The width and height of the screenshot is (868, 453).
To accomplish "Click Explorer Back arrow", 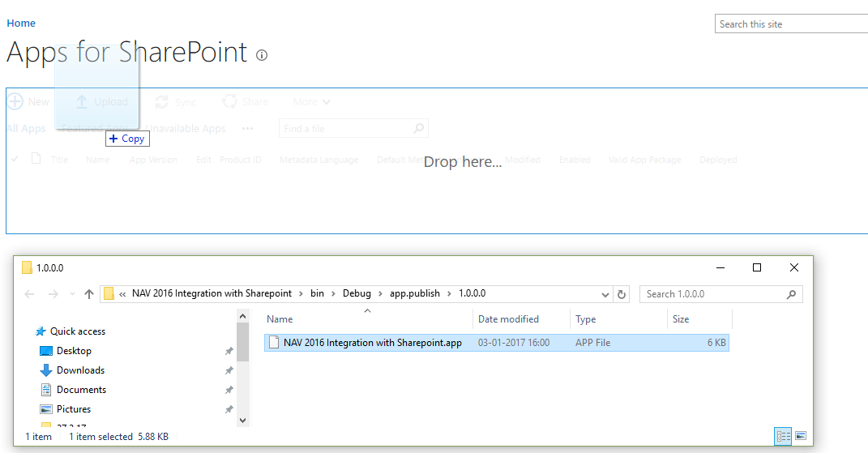I will (x=29, y=294).
